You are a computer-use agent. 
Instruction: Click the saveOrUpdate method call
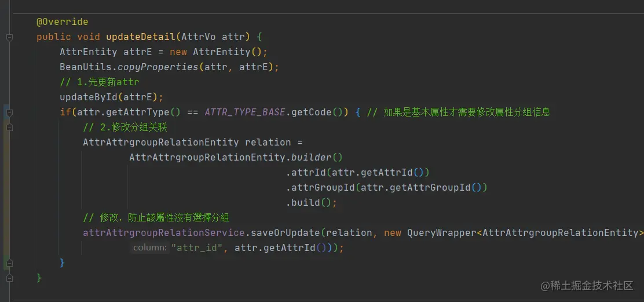tap(286, 232)
